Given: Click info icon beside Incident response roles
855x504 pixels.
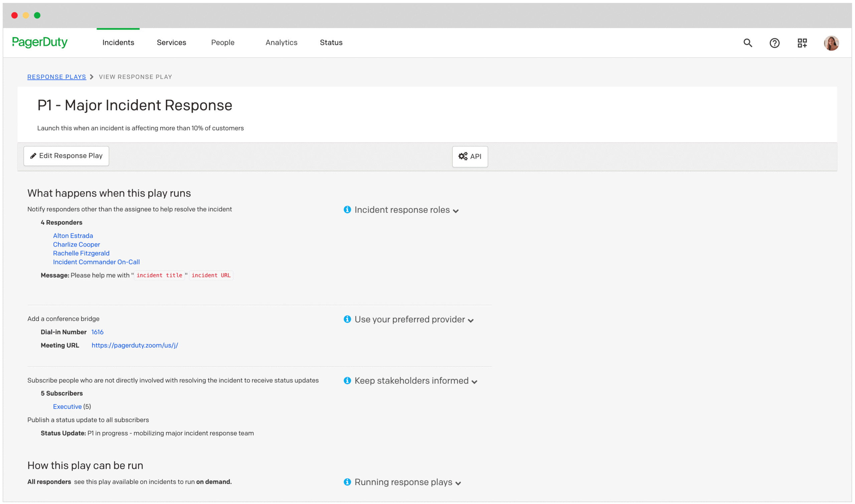Looking at the screenshot, I should coord(347,209).
